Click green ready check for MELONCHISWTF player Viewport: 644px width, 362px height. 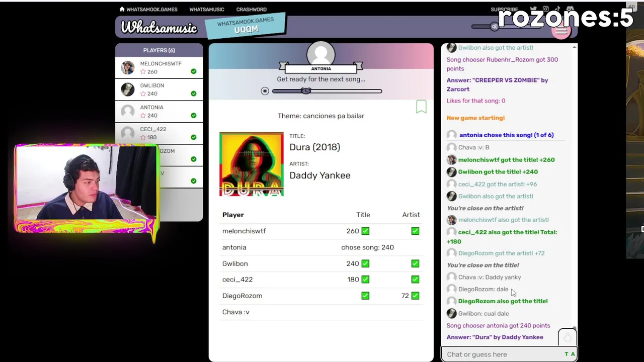coord(194,72)
